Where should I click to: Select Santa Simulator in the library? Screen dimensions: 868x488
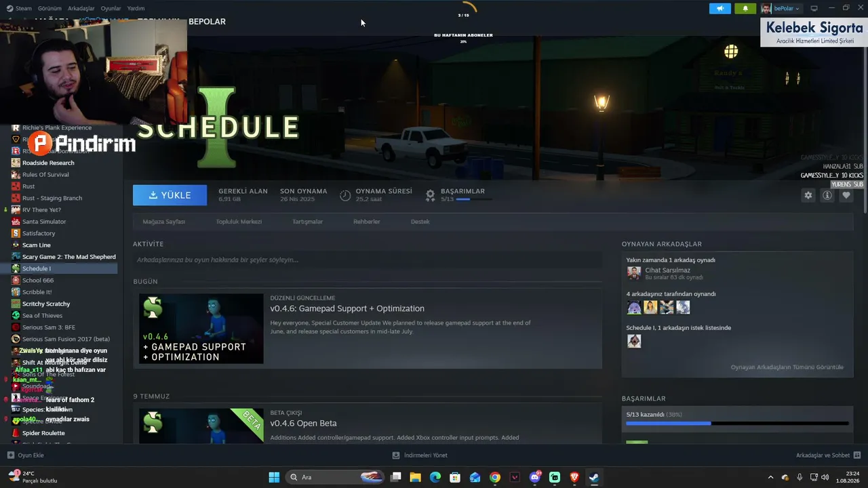44,222
